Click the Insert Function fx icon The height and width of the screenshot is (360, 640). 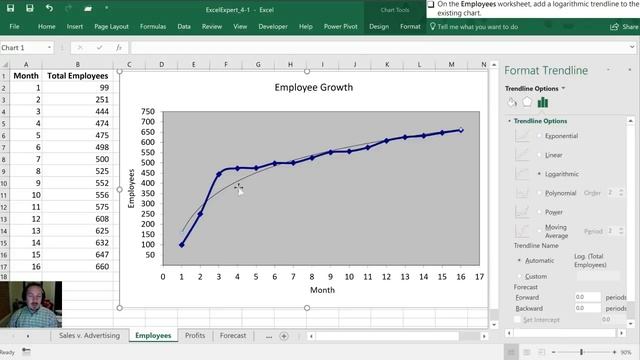119,48
